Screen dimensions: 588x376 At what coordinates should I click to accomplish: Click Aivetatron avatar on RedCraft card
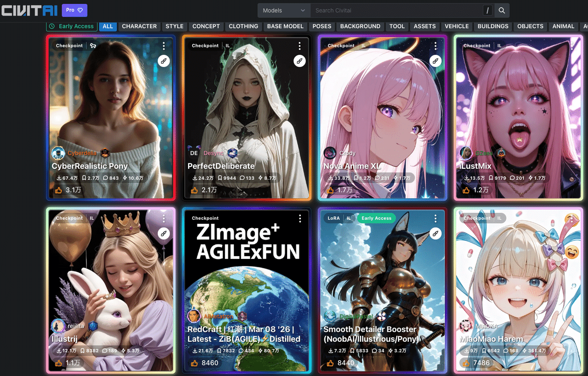(x=194, y=316)
